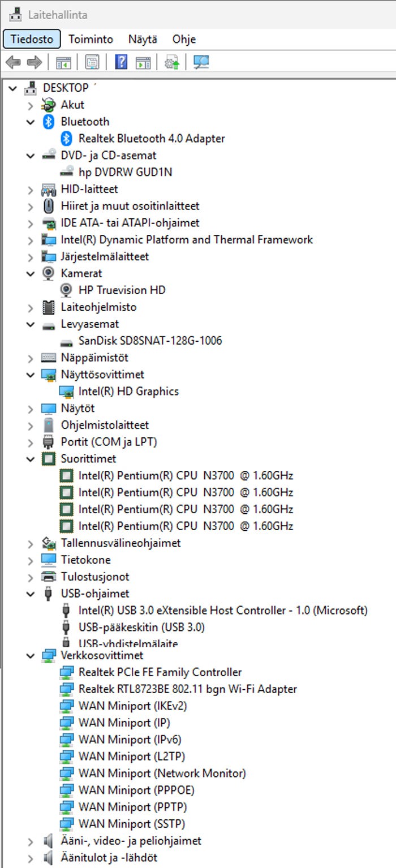Collapse the Bluetooth category
This screenshot has height=868, width=396.
(31, 122)
